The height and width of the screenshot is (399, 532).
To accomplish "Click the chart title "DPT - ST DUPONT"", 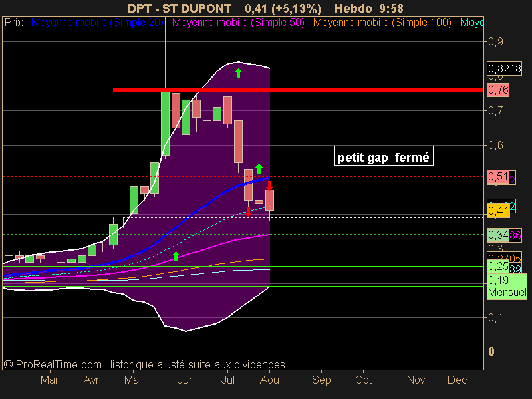I will pos(180,8).
